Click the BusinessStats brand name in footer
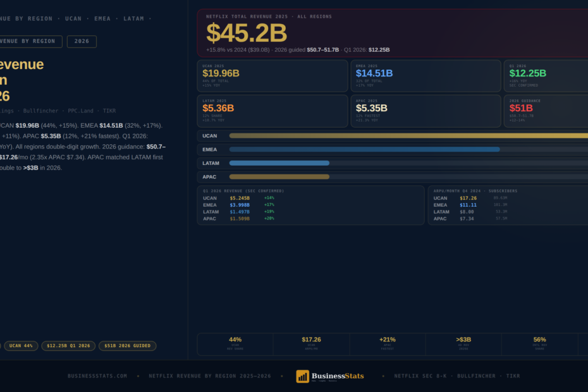The width and height of the screenshot is (588, 392). [x=338, y=376]
